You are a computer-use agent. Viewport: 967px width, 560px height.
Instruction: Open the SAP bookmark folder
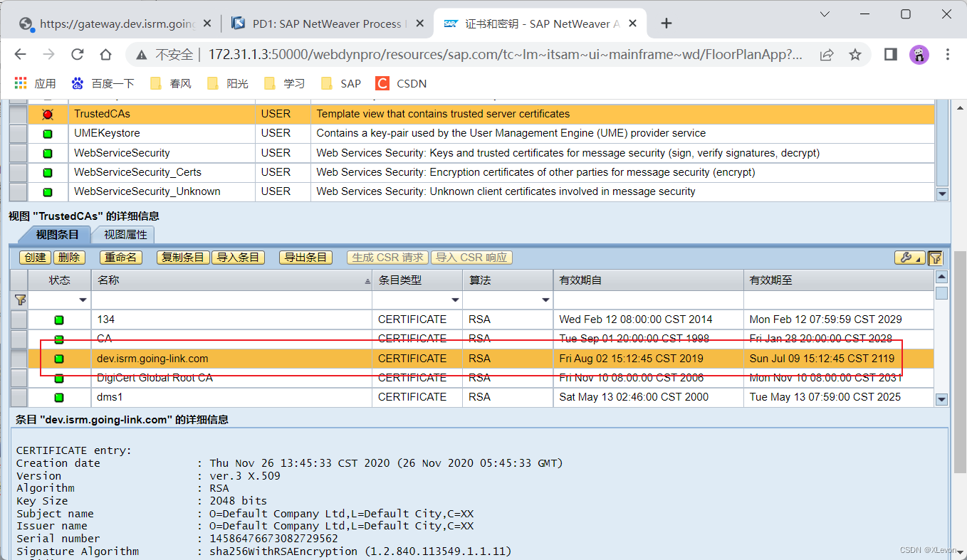341,83
